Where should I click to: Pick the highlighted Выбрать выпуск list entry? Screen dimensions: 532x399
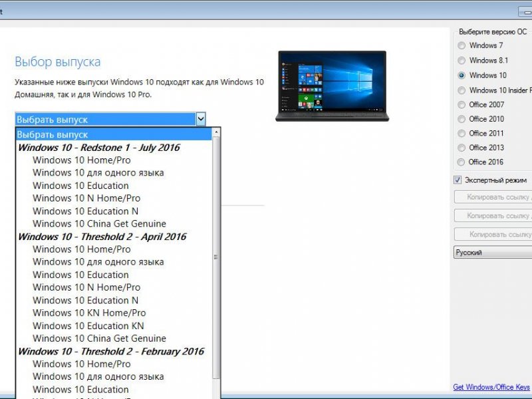pyautogui.click(x=114, y=134)
